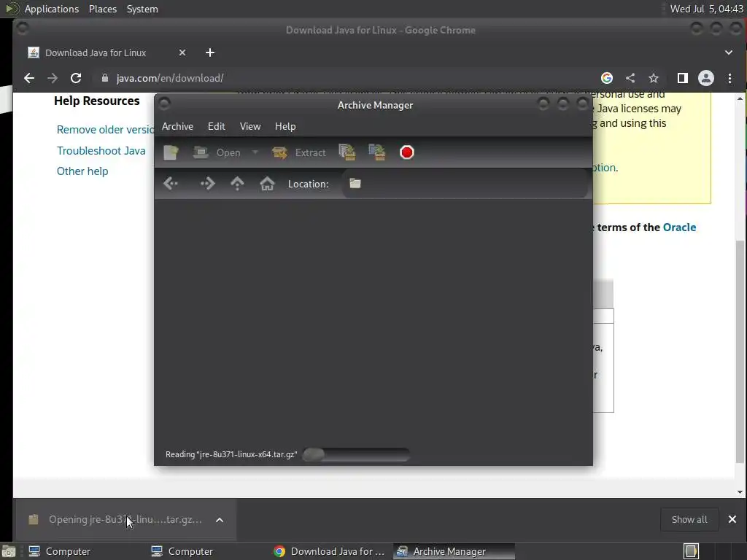
Task: Expand the jre download item options chevron
Action: click(x=220, y=520)
